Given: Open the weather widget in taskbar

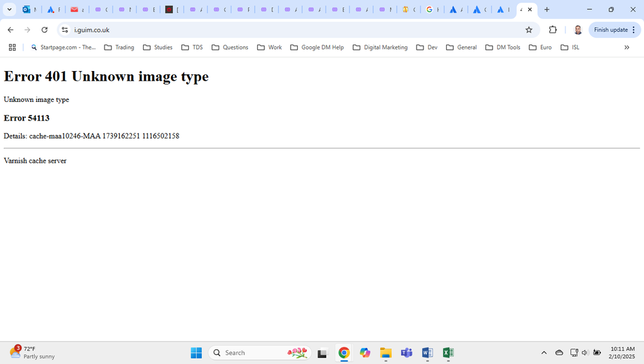Looking at the screenshot, I should (x=32, y=352).
